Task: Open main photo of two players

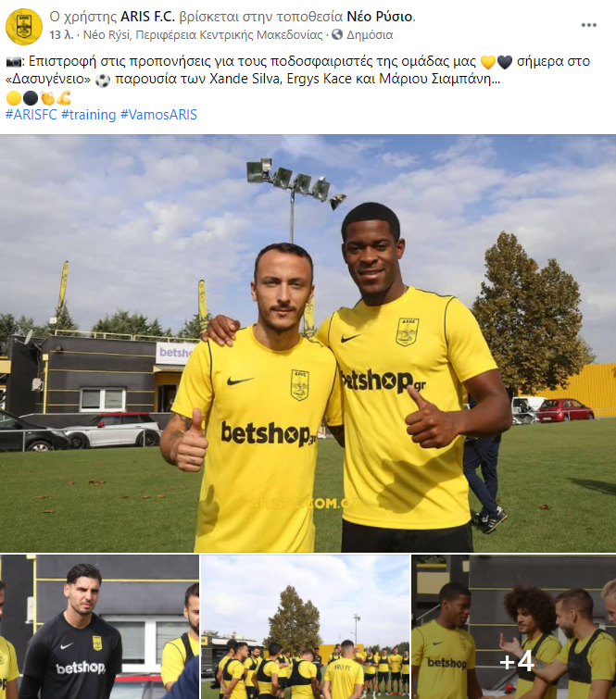Action: click(308, 343)
